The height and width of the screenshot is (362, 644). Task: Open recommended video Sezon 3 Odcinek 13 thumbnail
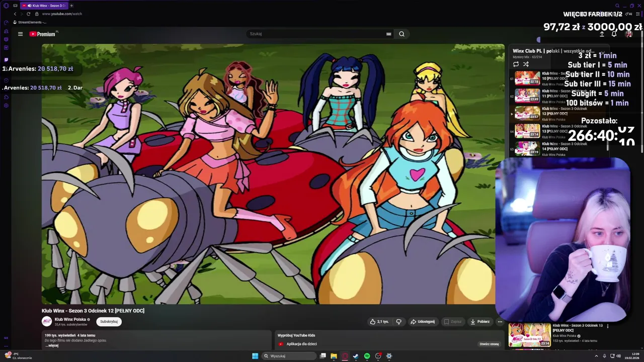click(529, 335)
